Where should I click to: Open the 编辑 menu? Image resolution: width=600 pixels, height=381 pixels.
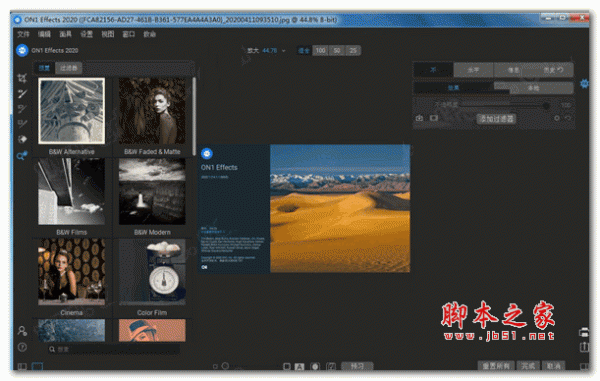(x=44, y=34)
